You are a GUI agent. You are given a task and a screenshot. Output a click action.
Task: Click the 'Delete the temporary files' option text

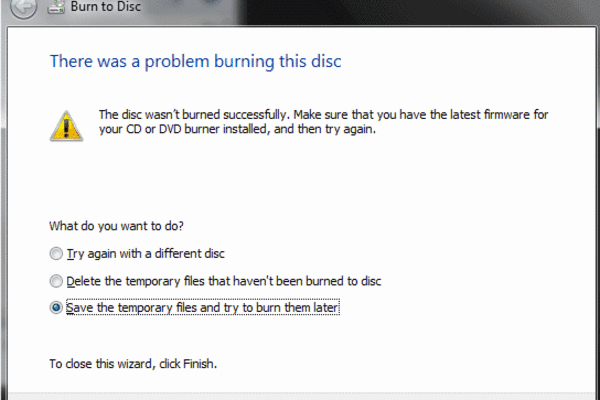tap(224, 281)
